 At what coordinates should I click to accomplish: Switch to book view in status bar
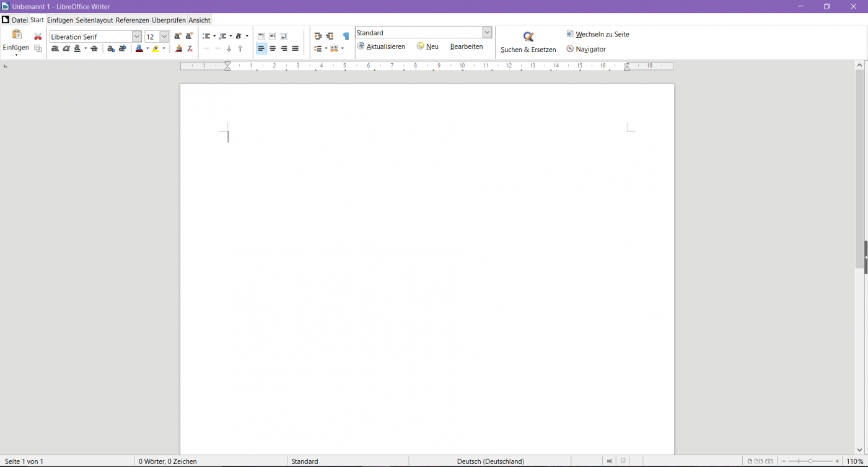pos(769,461)
